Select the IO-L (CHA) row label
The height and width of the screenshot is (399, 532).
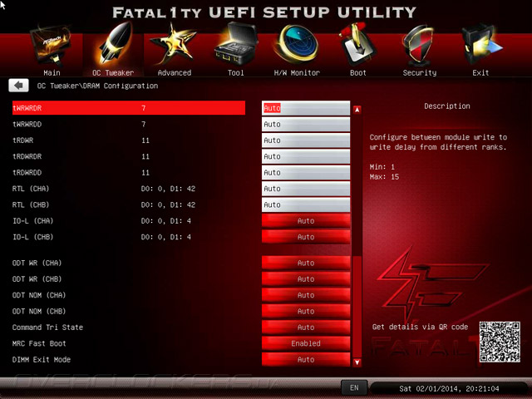33,221
